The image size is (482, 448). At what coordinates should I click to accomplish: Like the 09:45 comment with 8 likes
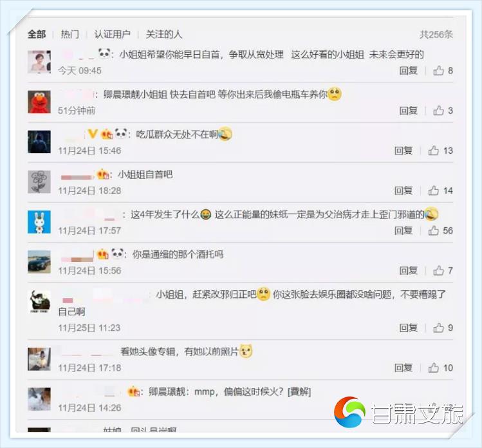(x=438, y=70)
